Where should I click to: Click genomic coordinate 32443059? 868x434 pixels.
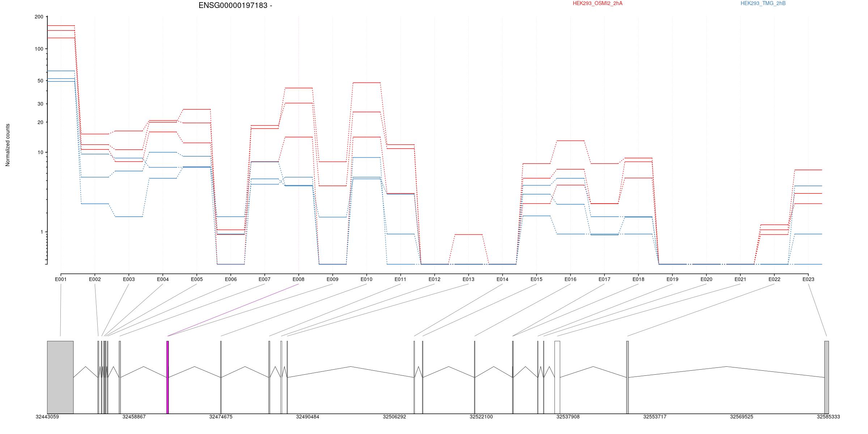(47, 417)
